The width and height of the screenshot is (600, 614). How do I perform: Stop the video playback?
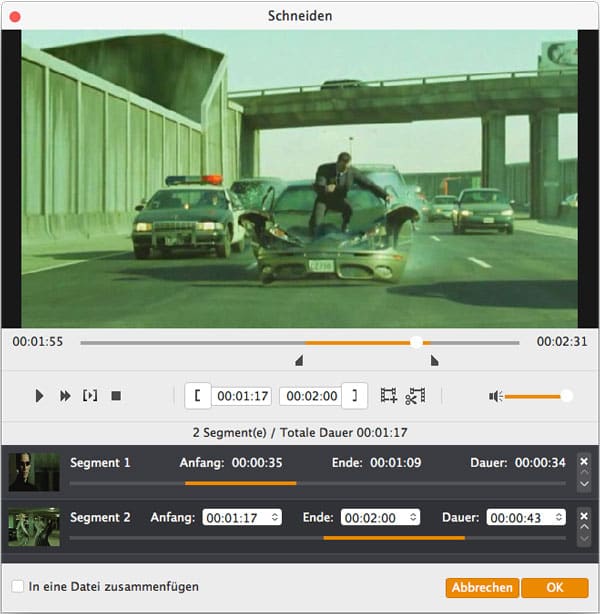116,396
